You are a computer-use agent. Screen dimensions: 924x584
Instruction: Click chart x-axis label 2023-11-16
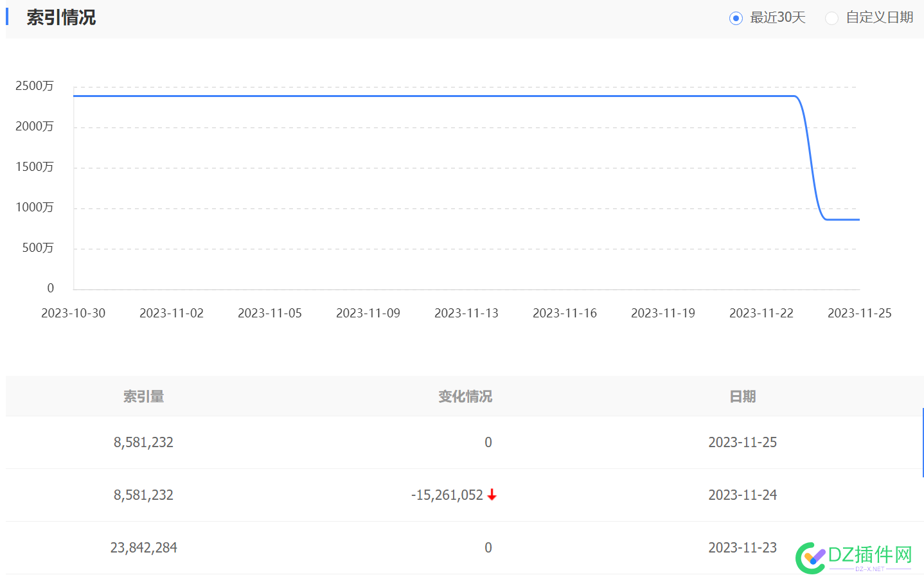click(565, 313)
